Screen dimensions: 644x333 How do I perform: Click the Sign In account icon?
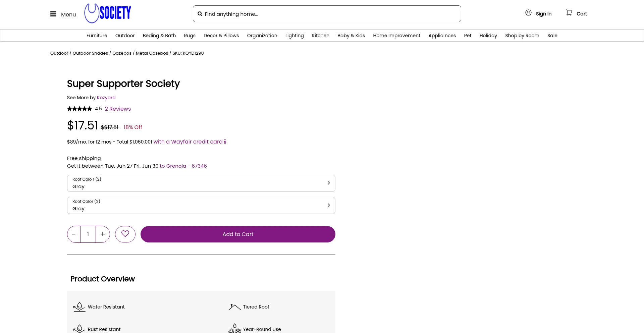[x=528, y=12]
